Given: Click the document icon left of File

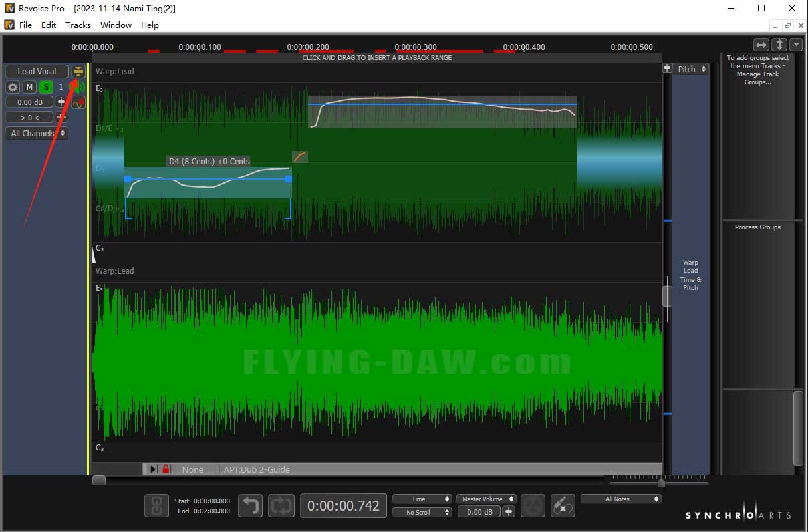Looking at the screenshot, I should pos(9,25).
